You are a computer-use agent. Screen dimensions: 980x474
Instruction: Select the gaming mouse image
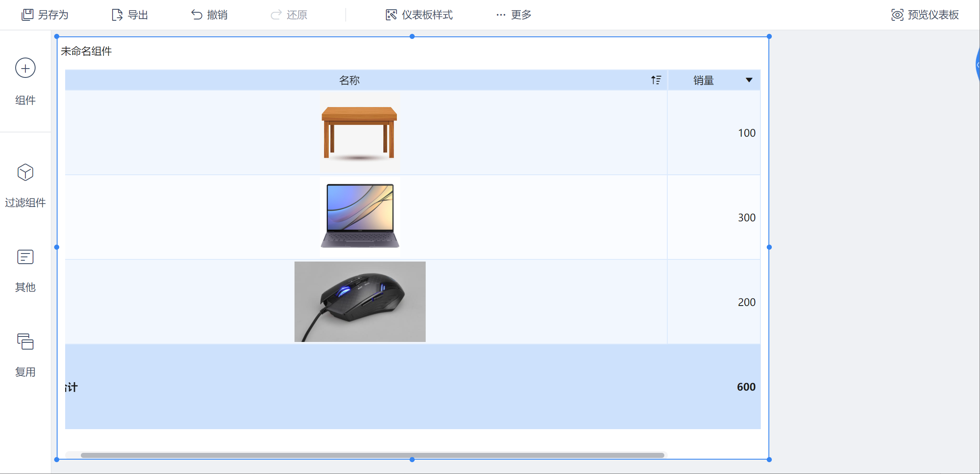pos(360,302)
